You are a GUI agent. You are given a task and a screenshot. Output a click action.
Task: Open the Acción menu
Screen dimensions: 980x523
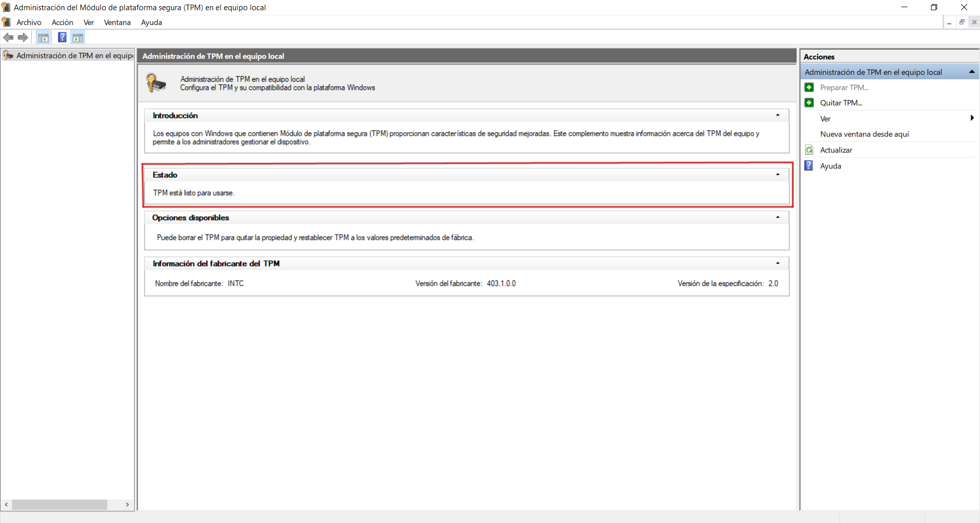coord(62,22)
